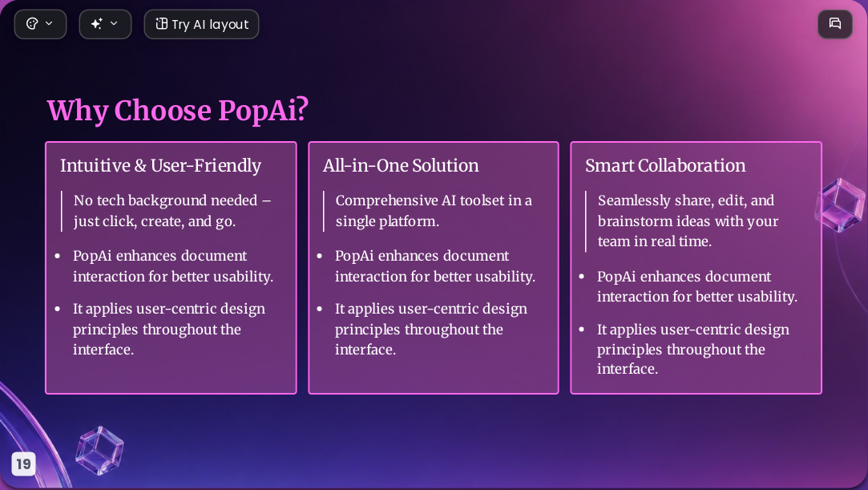Open the AI sparkle tools dropdown

[105, 24]
